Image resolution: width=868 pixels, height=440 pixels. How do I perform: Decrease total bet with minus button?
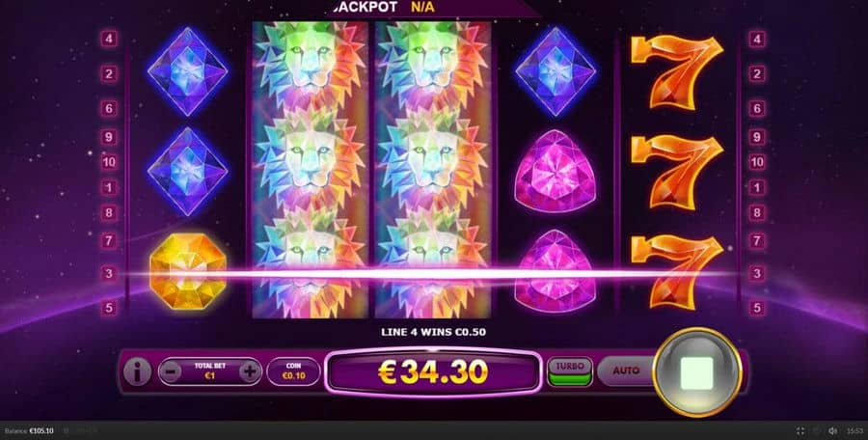(x=171, y=371)
